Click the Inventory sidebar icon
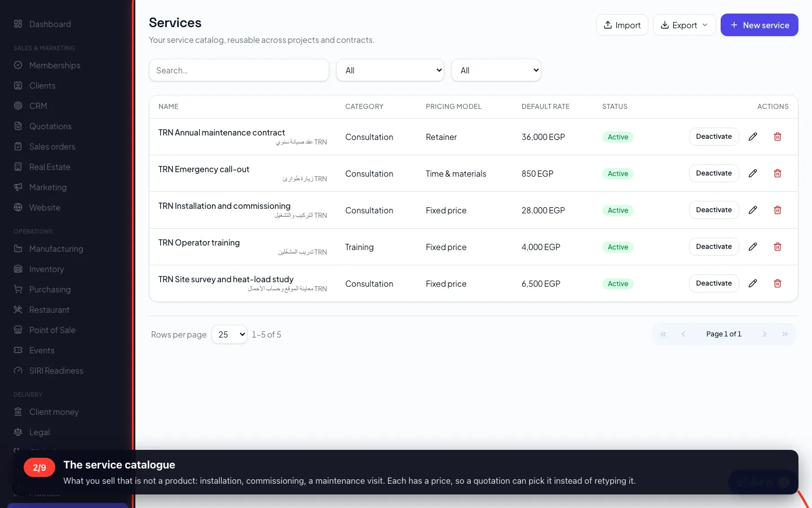Image resolution: width=812 pixels, height=508 pixels. (18, 269)
